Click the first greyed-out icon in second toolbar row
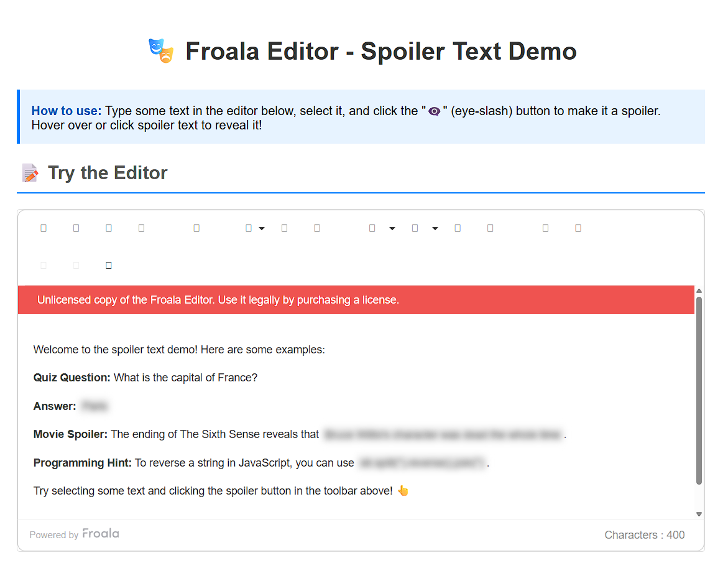Screen dimensions: 728x573 44,266
